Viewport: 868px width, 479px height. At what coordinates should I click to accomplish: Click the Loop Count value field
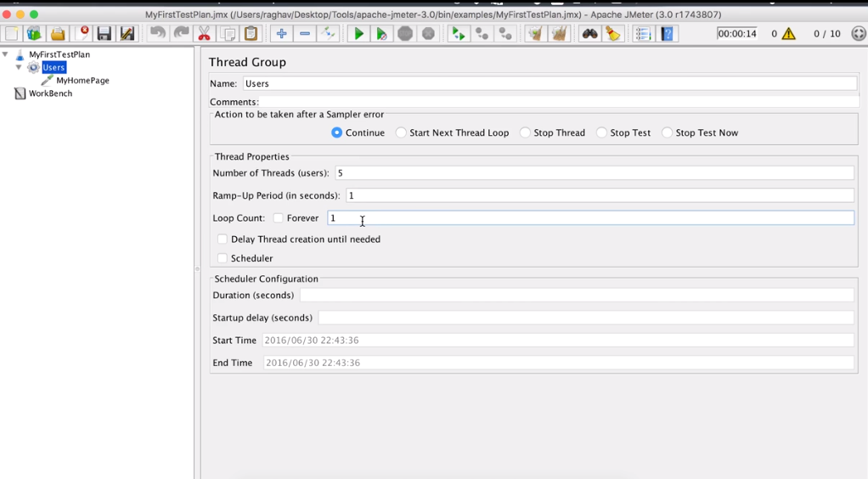point(590,218)
